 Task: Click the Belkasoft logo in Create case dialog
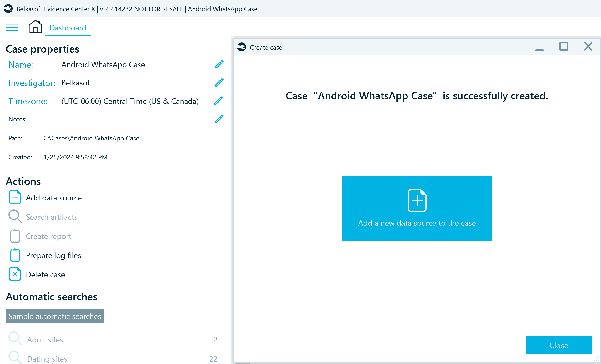(x=242, y=47)
